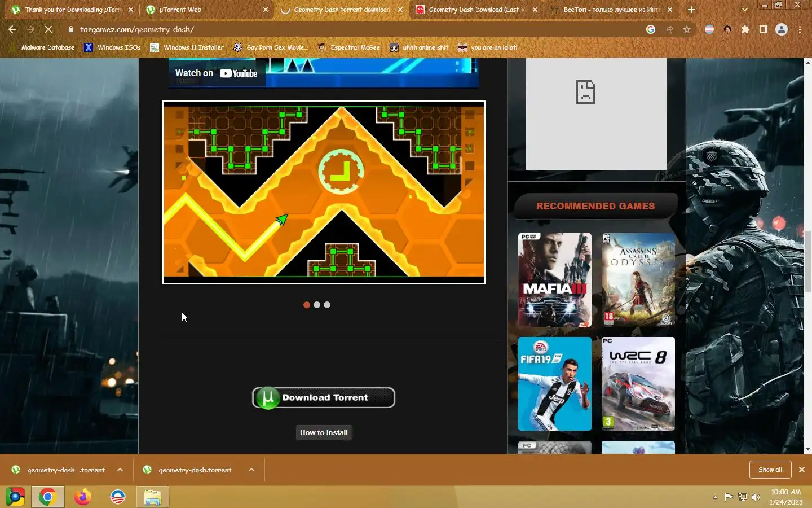The image size is (812, 508).
Task: Open the uhhh anime shit bookmark
Action: [419, 47]
